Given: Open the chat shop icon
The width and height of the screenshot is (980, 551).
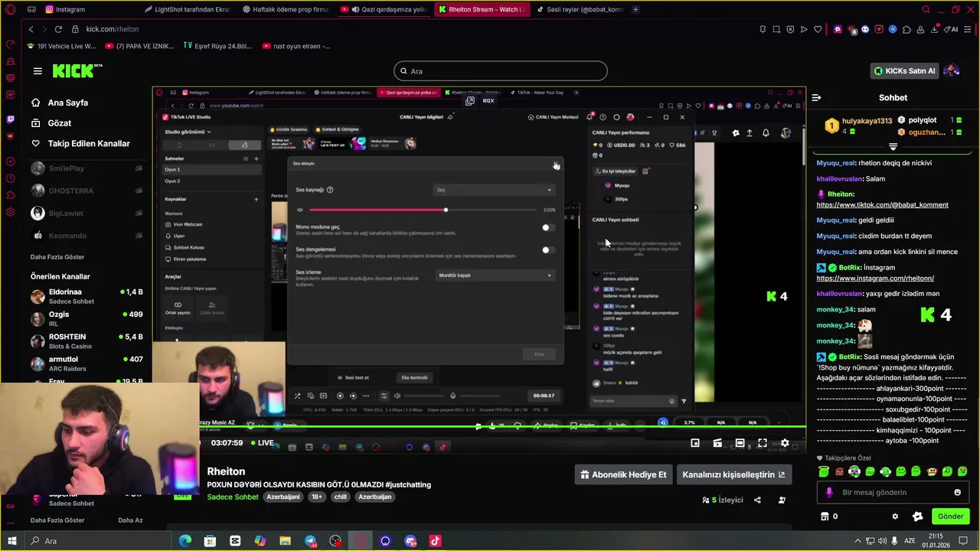Looking at the screenshot, I should click(x=825, y=517).
